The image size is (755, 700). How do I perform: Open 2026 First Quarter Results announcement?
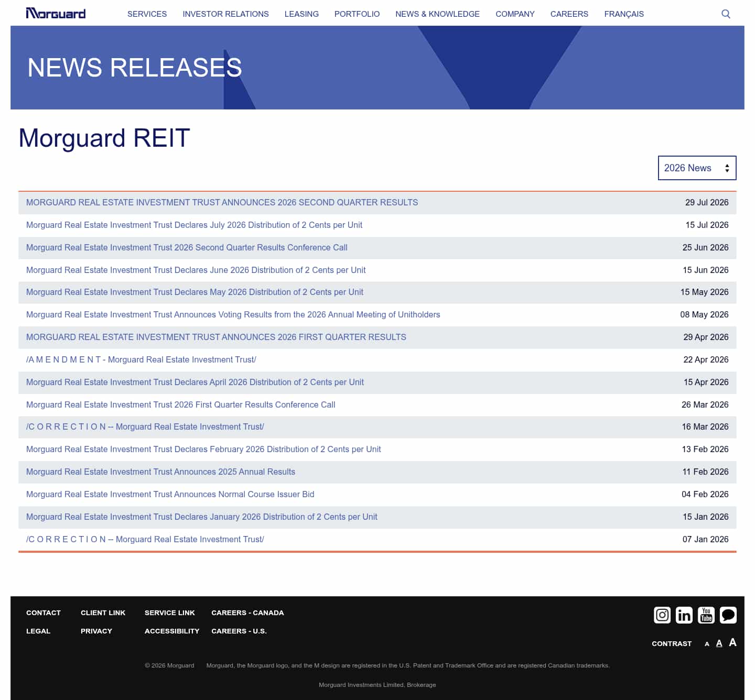tap(216, 337)
